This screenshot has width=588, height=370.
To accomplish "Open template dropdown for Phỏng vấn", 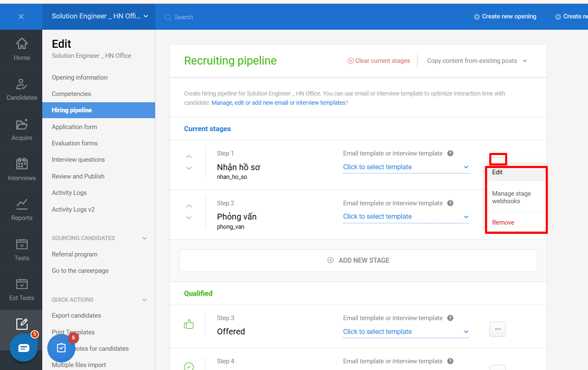I will coord(406,217).
